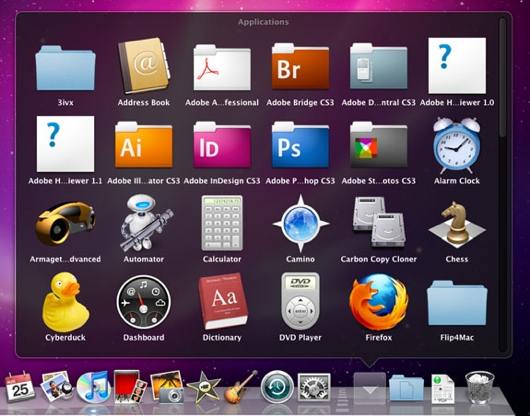The image size is (530, 416).
Task: Open the Adobe Device Central CS3 folder
Action: point(378,67)
